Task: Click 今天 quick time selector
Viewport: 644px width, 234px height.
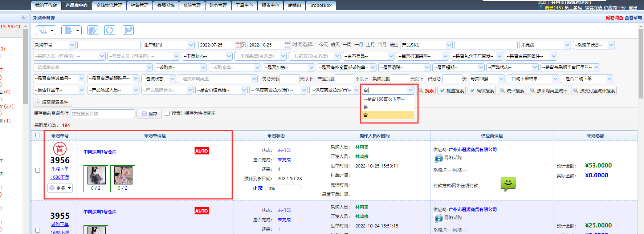Action: pos(324,45)
